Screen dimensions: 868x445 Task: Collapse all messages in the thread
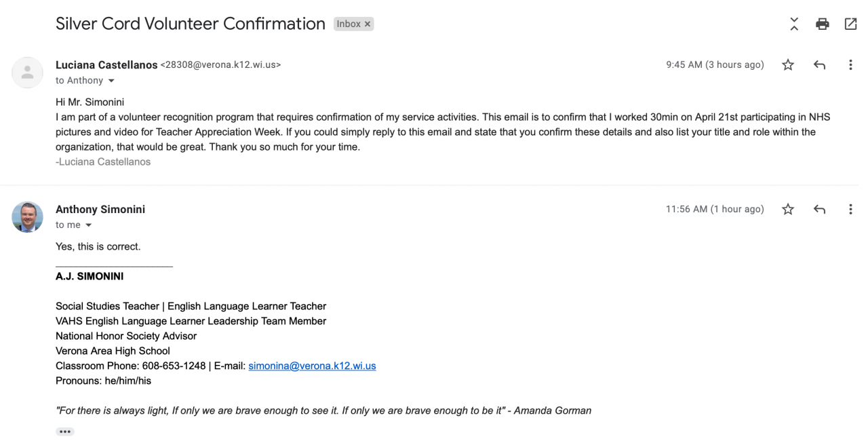click(794, 24)
